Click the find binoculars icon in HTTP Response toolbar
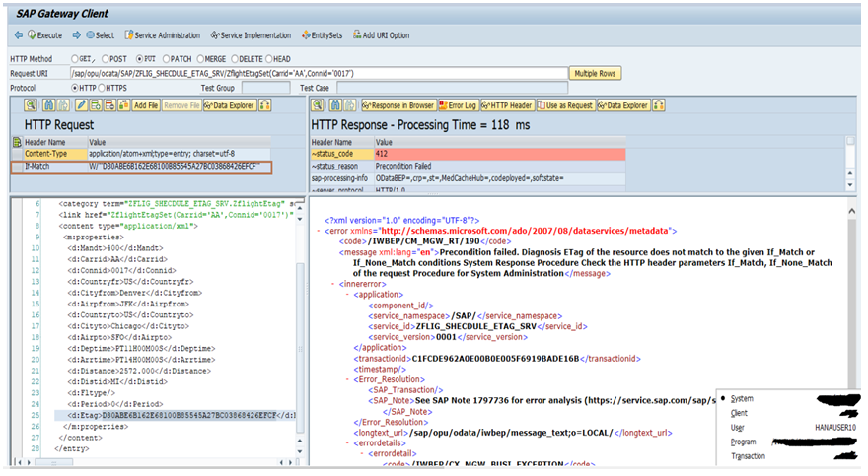The width and height of the screenshot is (868, 476). [335, 105]
